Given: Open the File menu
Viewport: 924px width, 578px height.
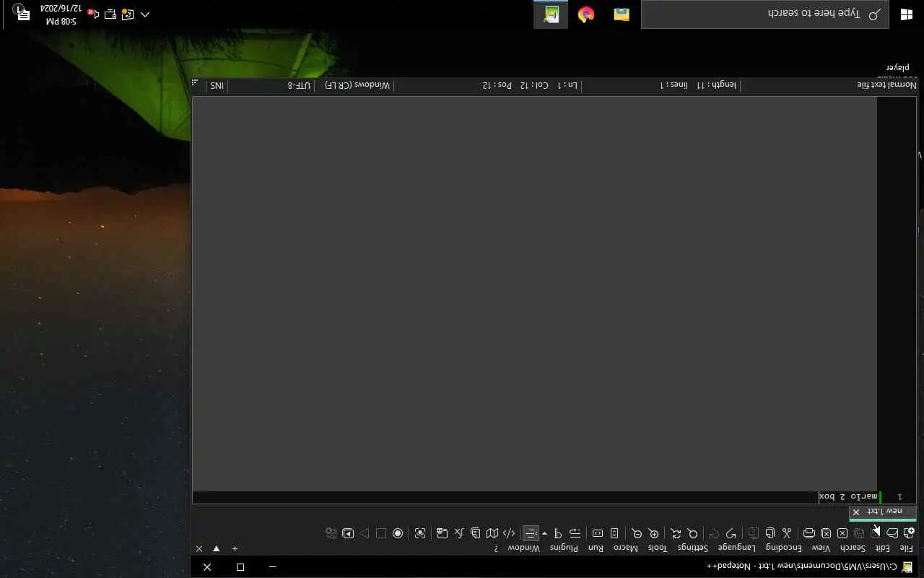Looking at the screenshot, I should pyautogui.click(x=905, y=548).
